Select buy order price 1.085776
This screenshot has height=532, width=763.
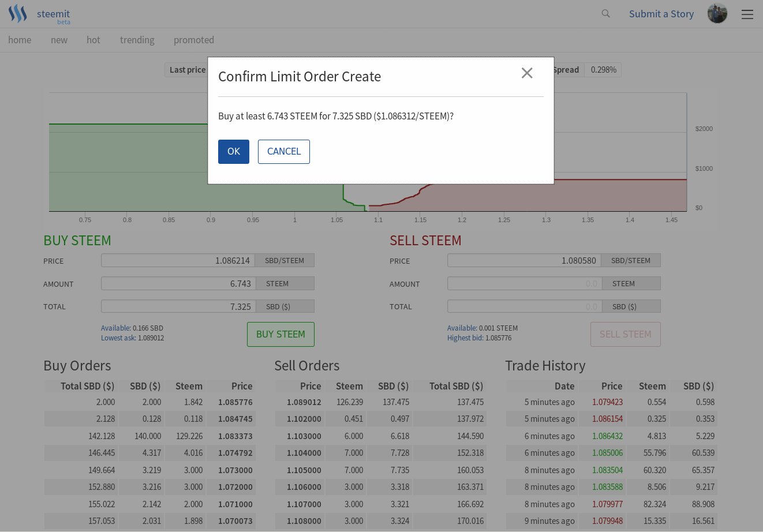pos(235,402)
